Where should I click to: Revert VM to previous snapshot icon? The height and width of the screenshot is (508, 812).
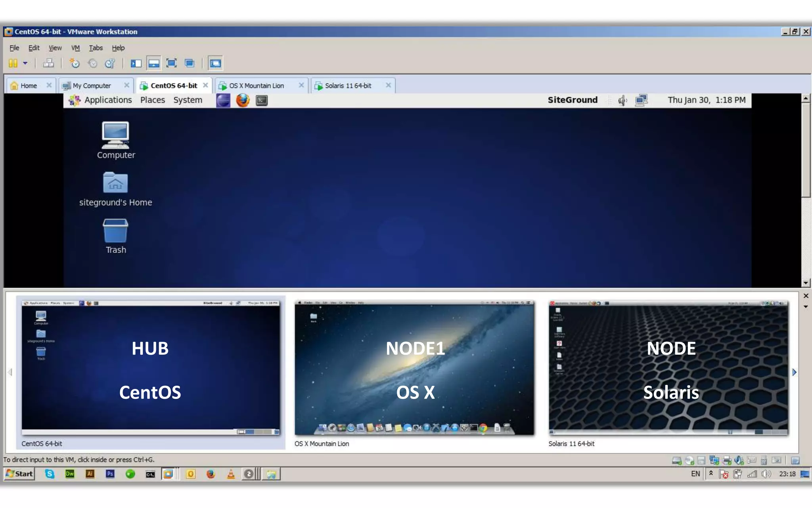[92, 63]
